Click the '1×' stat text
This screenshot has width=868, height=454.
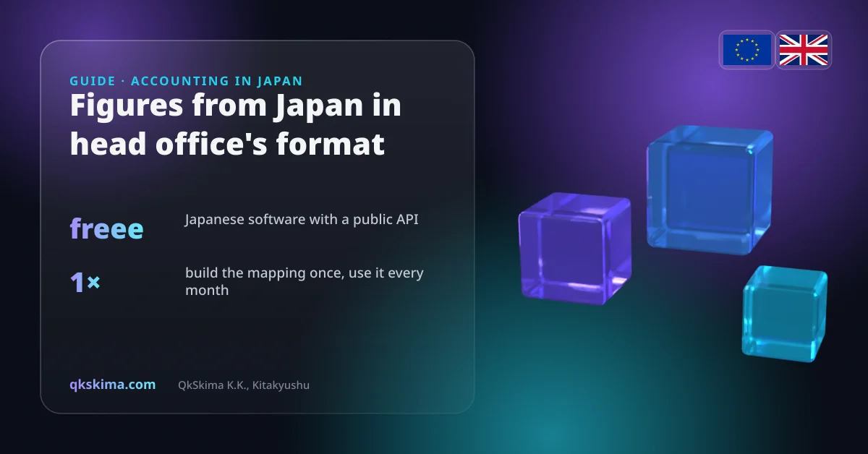tap(85, 283)
